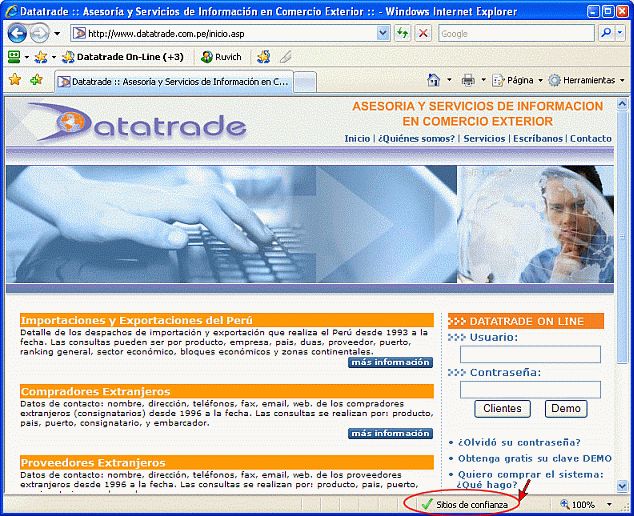Click the Proveedores Extranjeros heading
Screen dimensions: 634x516
click(x=93, y=463)
